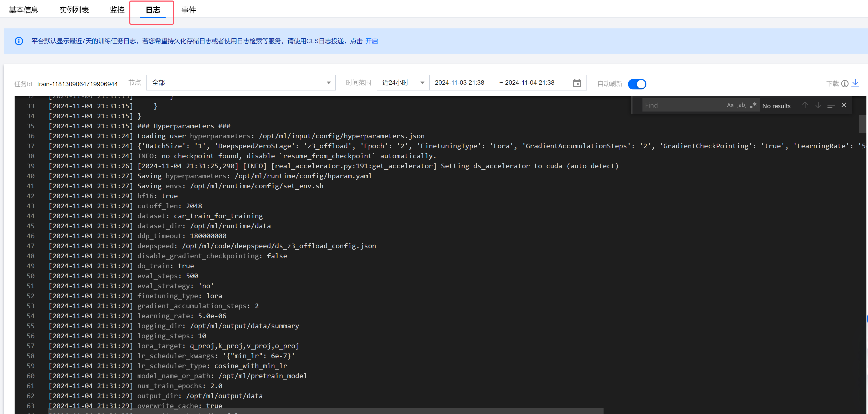Toggle regular expression search in Find bar
The width and height of the screenshot is (868, 414).
pos(753,105)
